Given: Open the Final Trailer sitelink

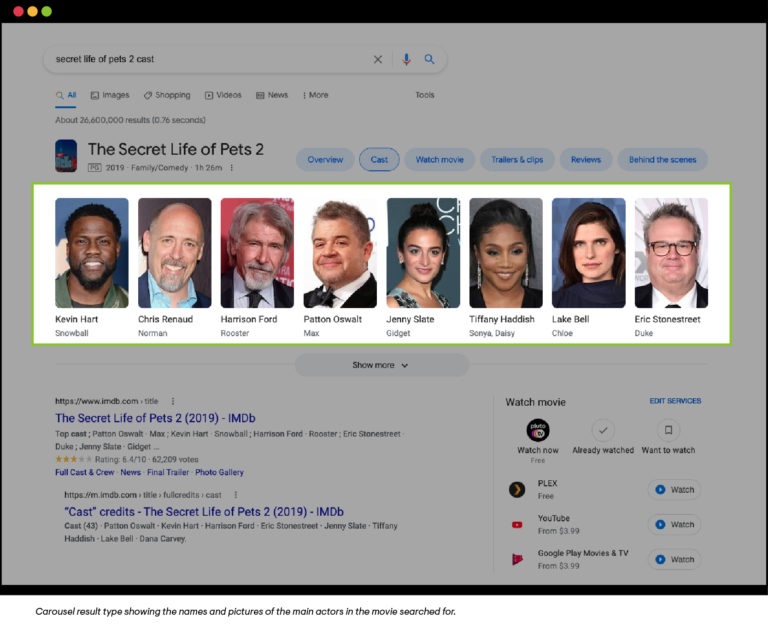Looking at the screenshot, I should [x=168, y=473].
